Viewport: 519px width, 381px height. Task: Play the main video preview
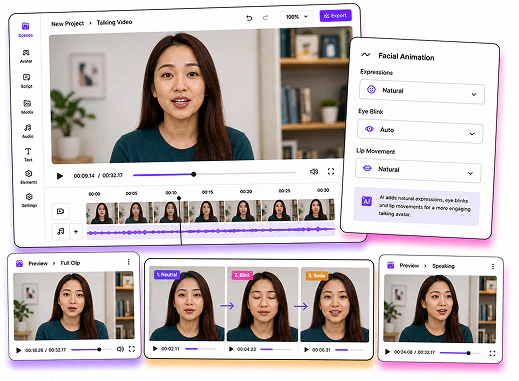click(60, 176)
